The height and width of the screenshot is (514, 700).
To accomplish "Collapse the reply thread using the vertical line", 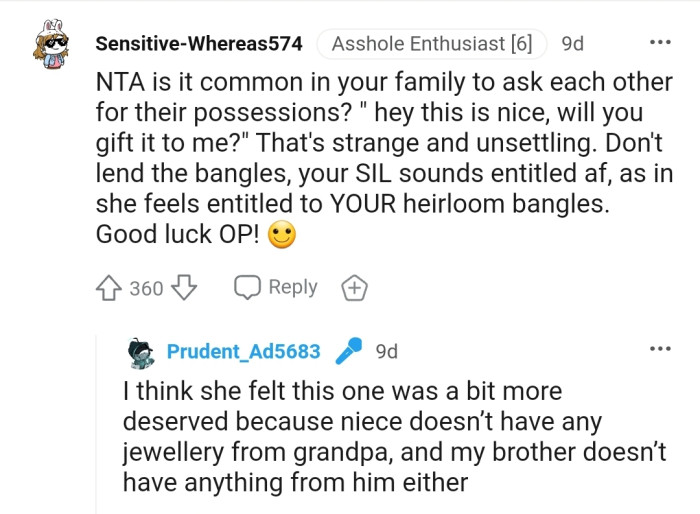I will (x=97, y=430).
